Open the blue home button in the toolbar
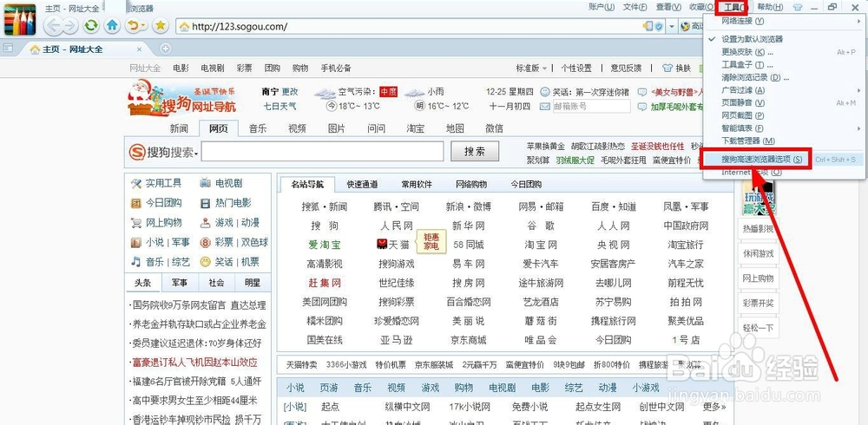 [112, 25]
